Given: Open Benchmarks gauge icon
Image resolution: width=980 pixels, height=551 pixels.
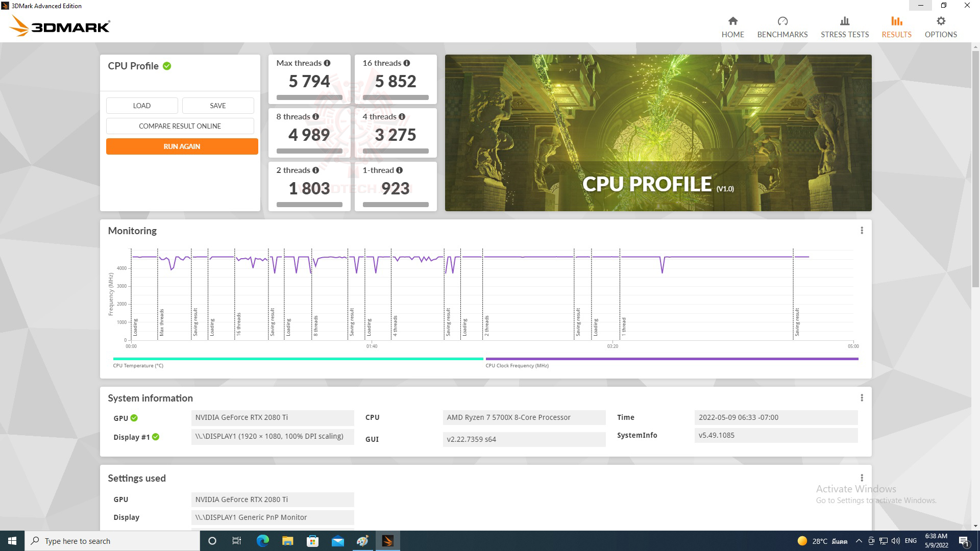Looking at the screenshot, I should point(782,21).
